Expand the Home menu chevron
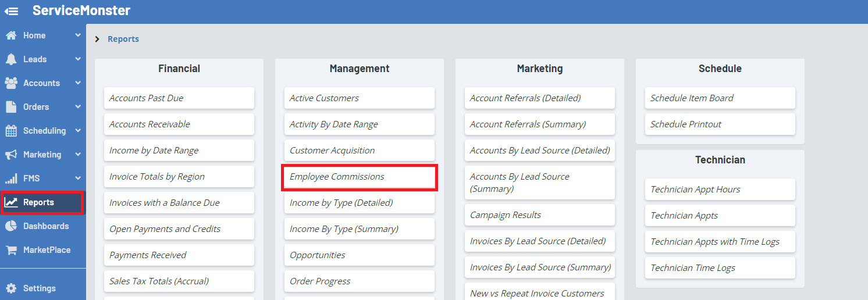The image size is (868, 300). 78,35
